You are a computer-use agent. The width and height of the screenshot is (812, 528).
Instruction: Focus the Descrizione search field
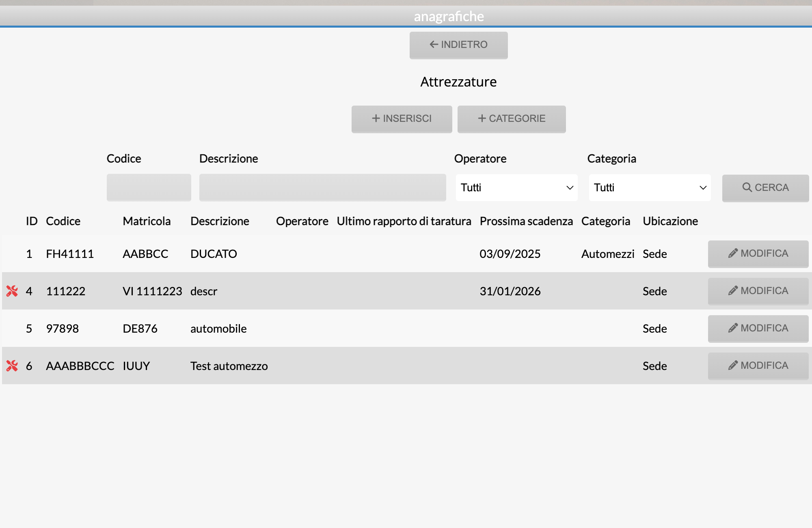pos(322,188)
